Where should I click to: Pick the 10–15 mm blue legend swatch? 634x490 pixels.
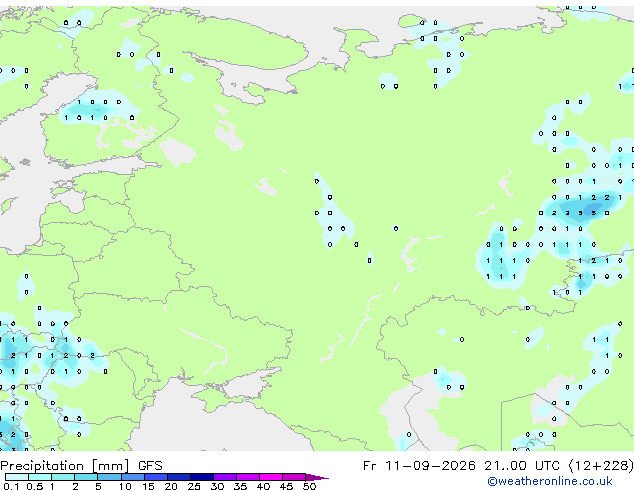tap(132, 477)
